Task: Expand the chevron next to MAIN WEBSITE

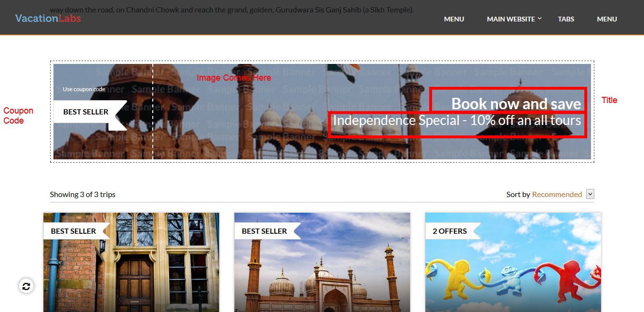Action: click(539, 19)
